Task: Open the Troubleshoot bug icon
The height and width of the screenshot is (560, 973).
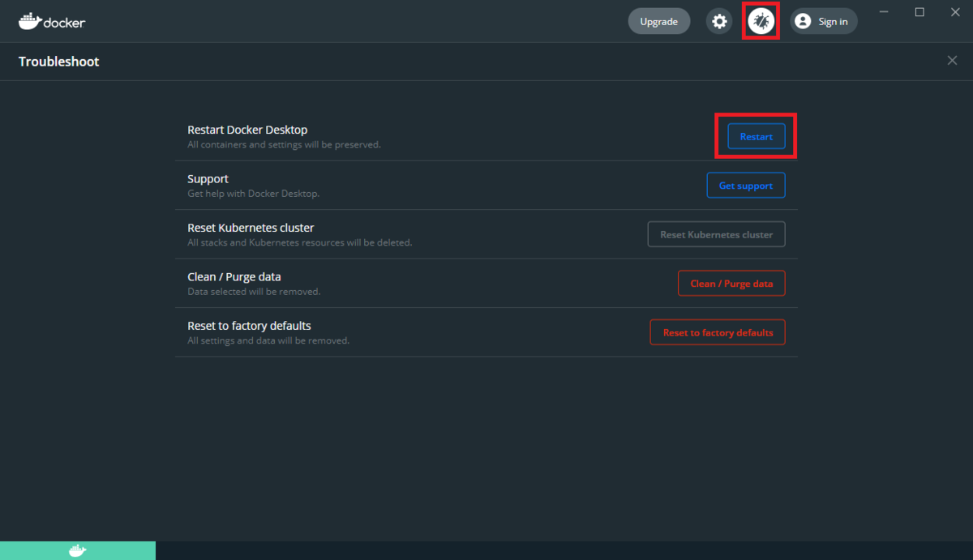Action: tap(761, 21)
